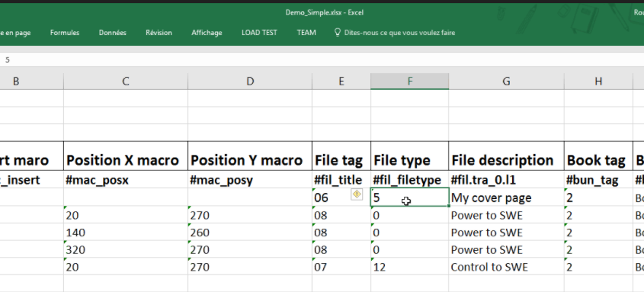Switch to the Révision tab
644x292 pixels.
159,33
